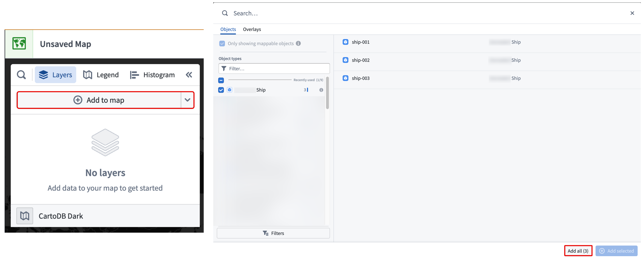Click the green world map icon
Viewport: 644px width, 262px height.
coord(19,44)
